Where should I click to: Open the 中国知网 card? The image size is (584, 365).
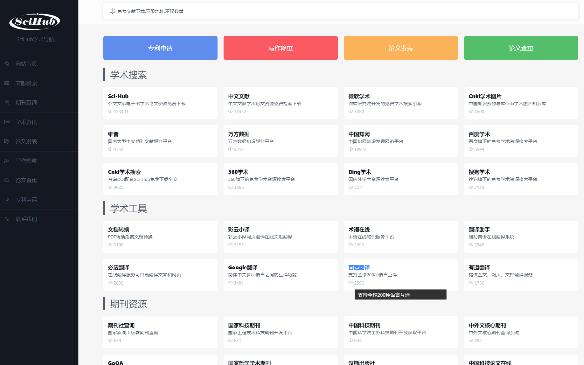tap(401, 141)
